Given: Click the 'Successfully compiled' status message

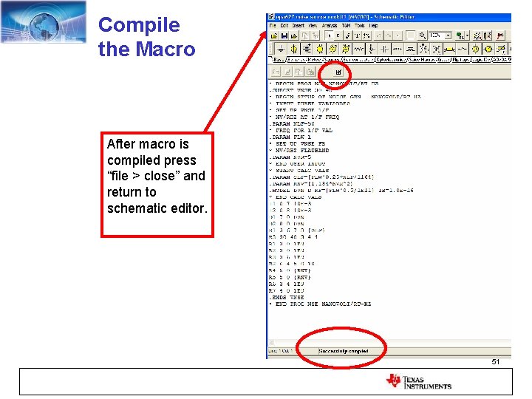Looking at the screenshot, I should 344,351.
